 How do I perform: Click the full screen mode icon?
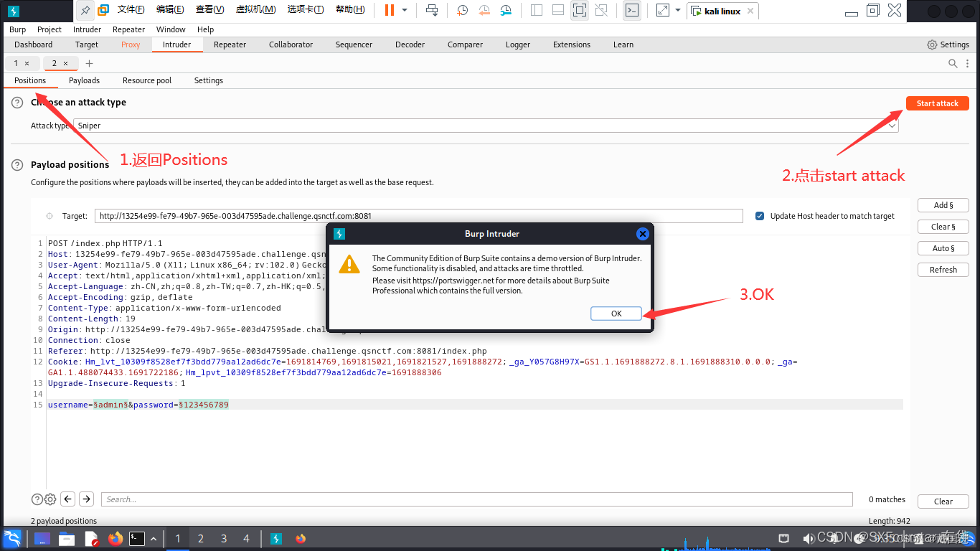[580, 10]
